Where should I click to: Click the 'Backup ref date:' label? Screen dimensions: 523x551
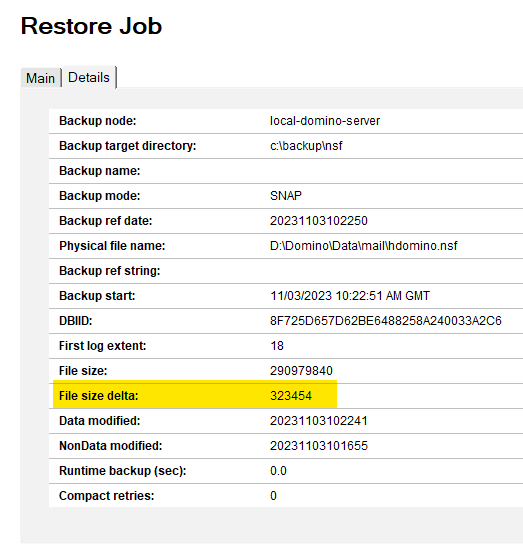[105, 221]
